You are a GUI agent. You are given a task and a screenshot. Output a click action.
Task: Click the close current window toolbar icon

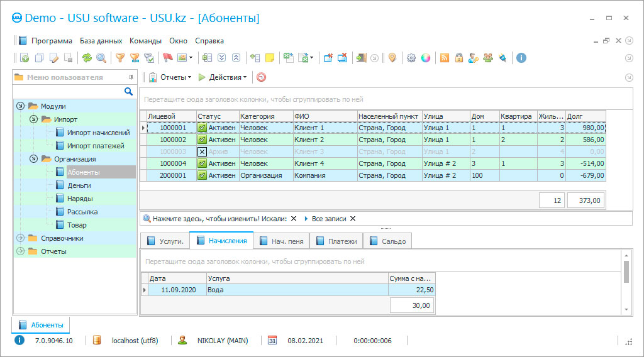(328, 58)
